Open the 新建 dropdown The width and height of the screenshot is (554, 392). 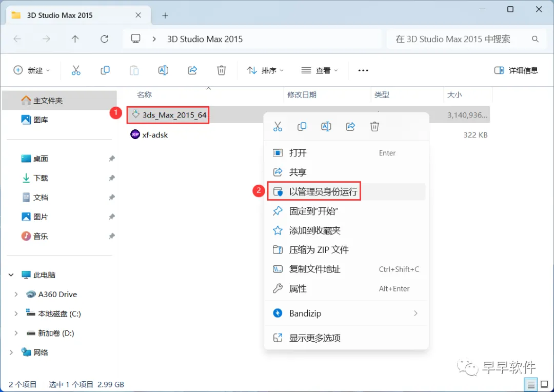pos(31,70)
